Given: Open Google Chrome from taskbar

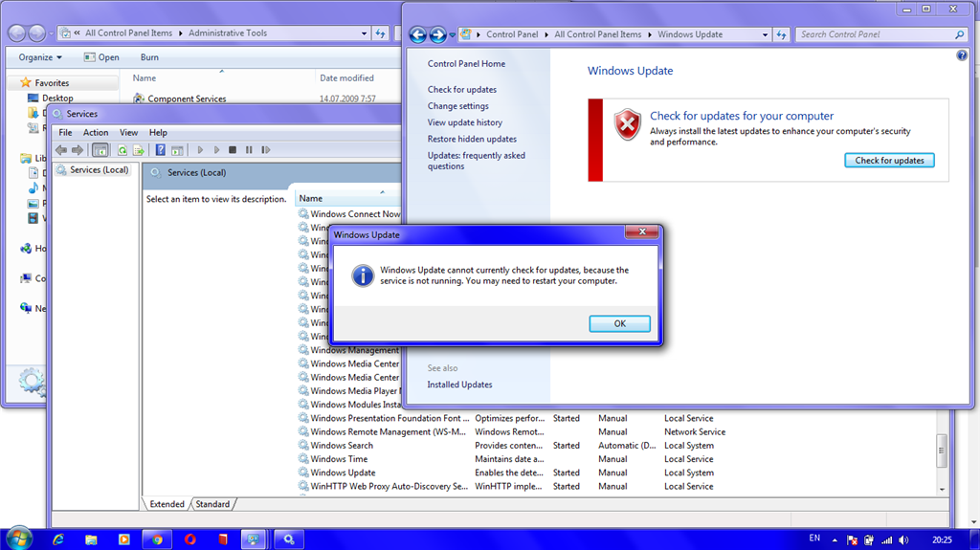Looking at the screenshot, I should coord(157,539).
